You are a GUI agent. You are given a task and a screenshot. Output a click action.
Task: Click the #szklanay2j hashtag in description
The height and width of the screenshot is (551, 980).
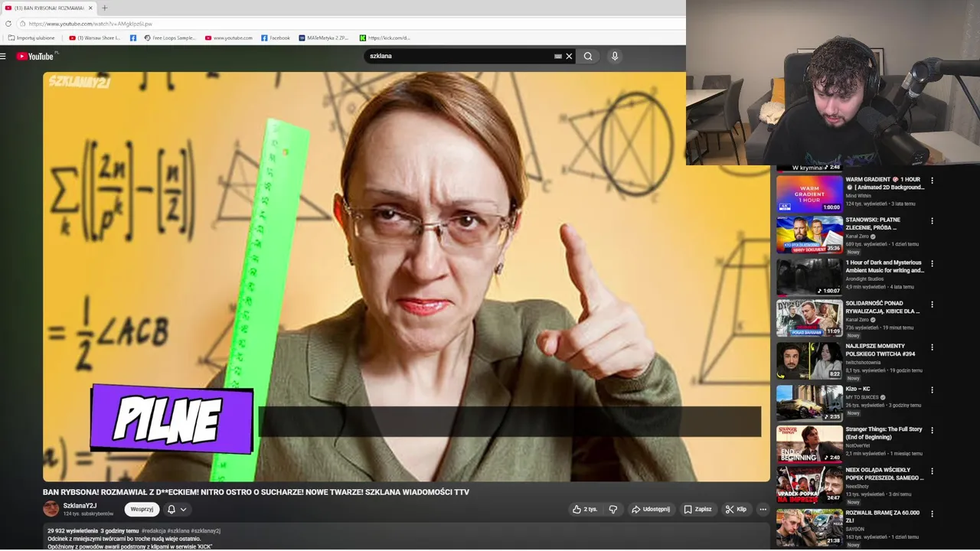click(x=205, y=530)
